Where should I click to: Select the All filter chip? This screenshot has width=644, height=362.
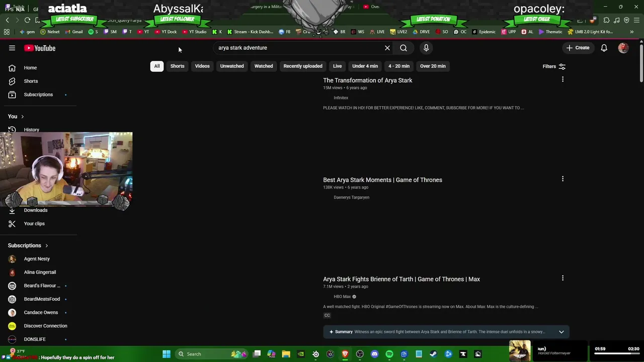[x=157, y=66]
